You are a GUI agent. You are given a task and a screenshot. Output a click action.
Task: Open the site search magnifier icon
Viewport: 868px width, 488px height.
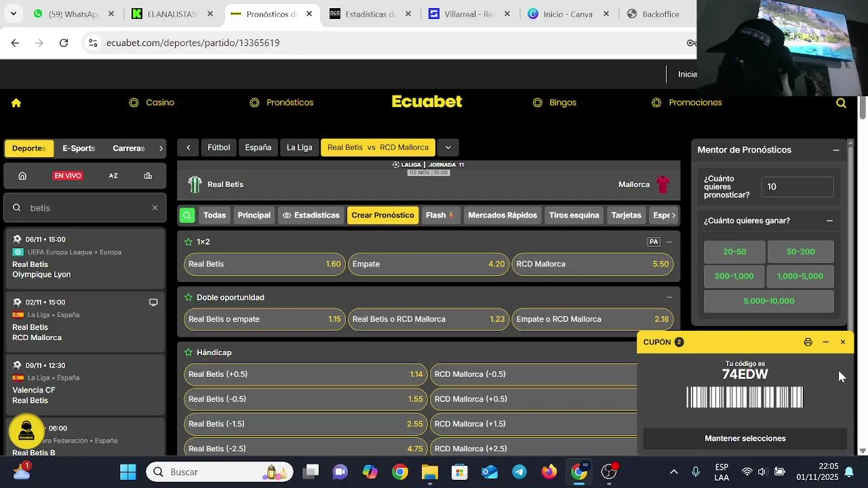[x=841, y=103]
